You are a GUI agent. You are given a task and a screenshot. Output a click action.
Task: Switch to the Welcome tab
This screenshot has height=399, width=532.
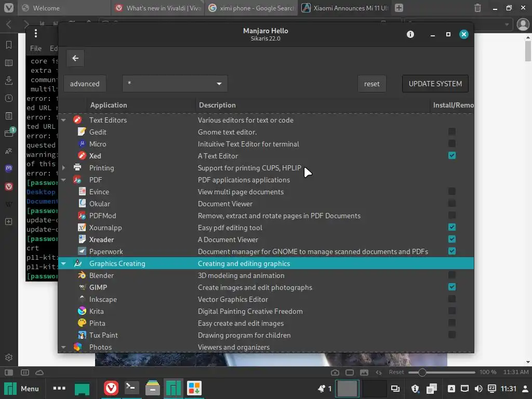[64, 8]
